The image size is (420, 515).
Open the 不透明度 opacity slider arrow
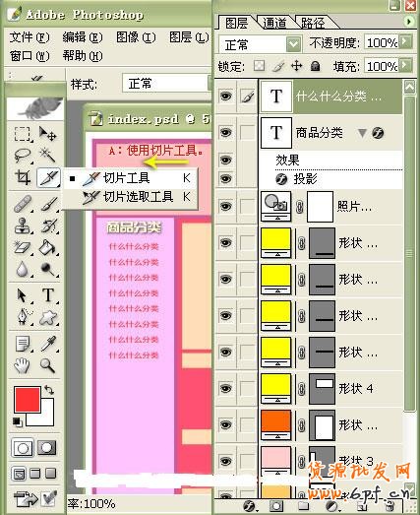406,41
